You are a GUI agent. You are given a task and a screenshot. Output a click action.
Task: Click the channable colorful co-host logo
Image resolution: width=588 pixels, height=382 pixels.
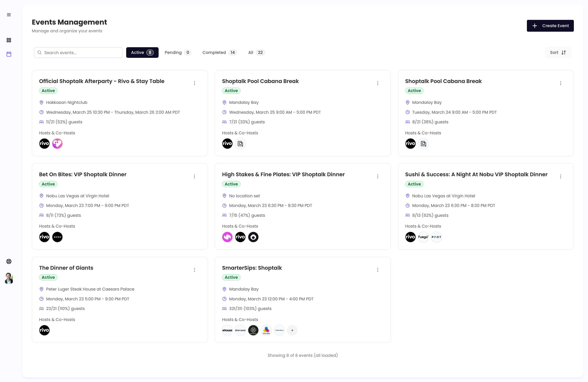266,330
